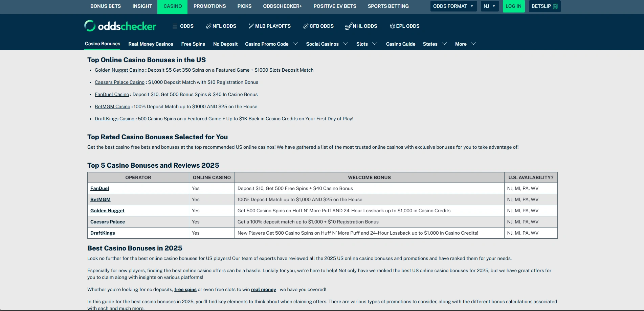Click FanDuel in the operator table
This screenshot has width=644, height=311.
(x=100, y=188)
